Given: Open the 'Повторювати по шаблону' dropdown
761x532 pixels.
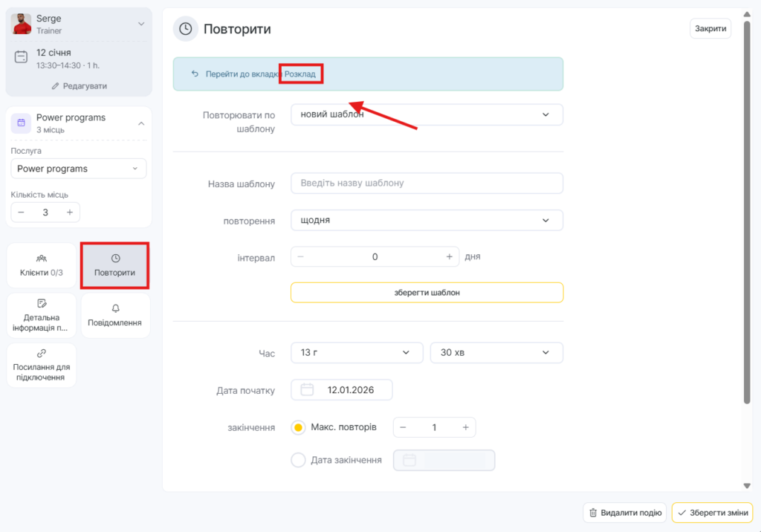Looking at the screenshot, I should click(427, 114).
